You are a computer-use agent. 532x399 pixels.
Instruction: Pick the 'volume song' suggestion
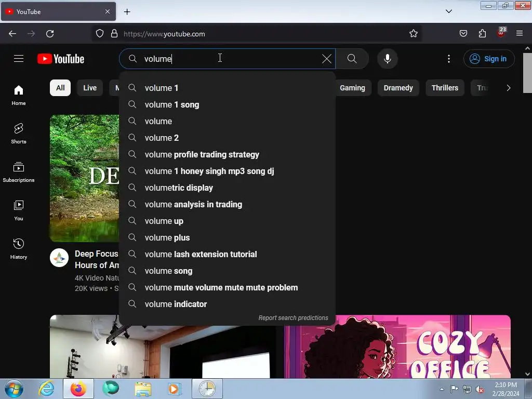coord(228,271)
